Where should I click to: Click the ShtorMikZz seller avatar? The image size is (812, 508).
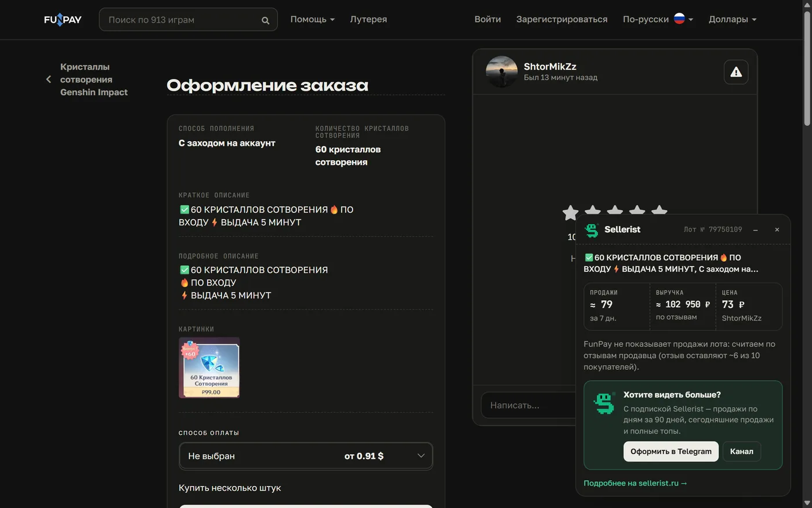tap(502, 72)
